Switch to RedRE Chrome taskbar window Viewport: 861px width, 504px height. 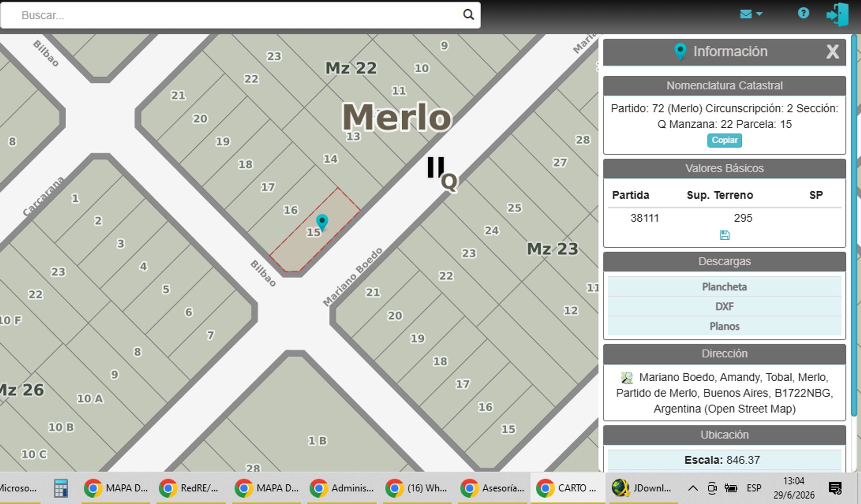191,488
